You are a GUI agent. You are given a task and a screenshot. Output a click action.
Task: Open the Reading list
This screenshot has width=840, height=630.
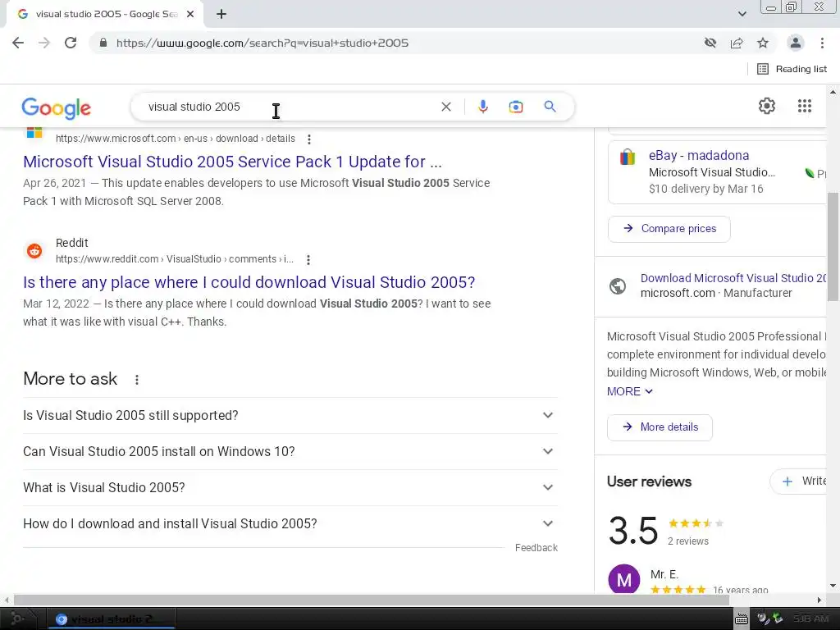(792, 69)
